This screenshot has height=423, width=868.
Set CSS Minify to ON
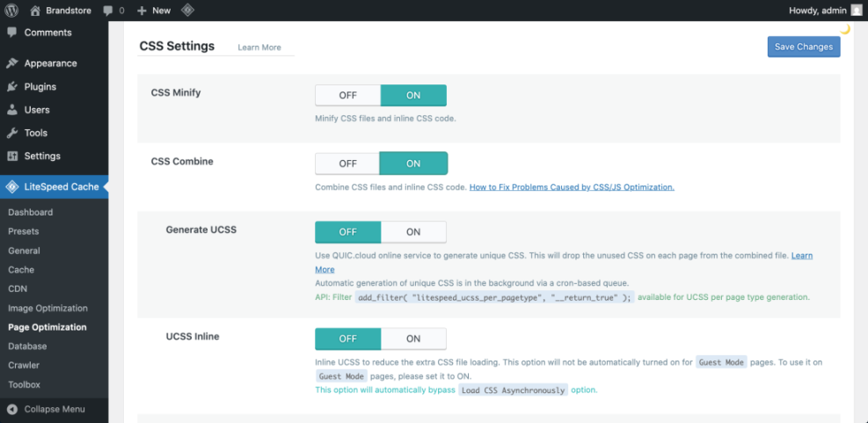(413, 95)
